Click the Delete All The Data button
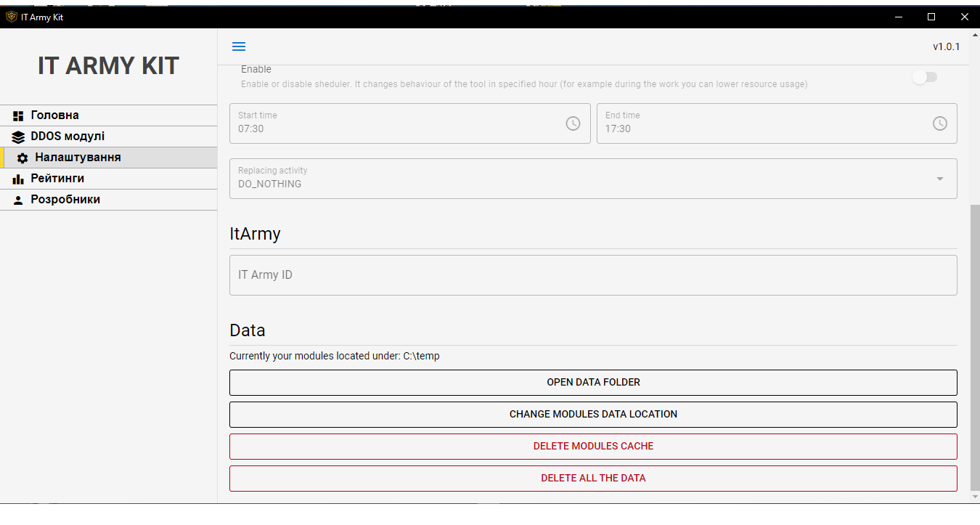This screenshot has width=980, height=525. [x=593, y=479]
